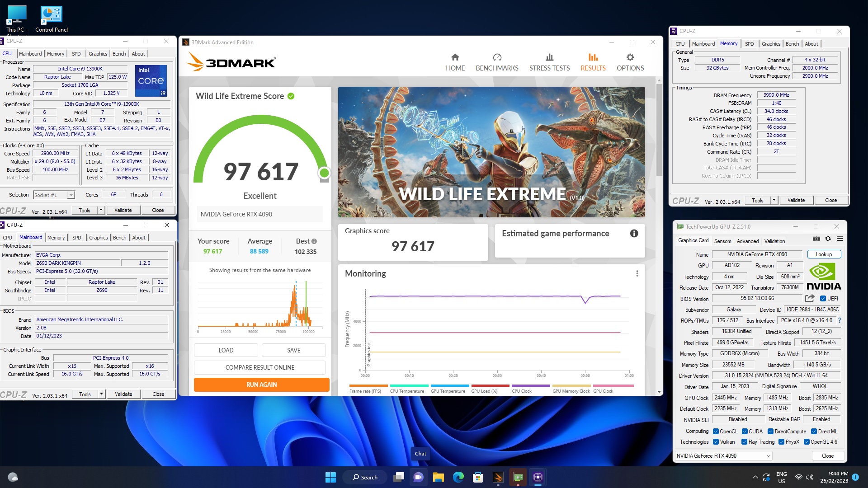Click the Estimated game performance info icon
868x488 pixels.
tap(634, 233)
